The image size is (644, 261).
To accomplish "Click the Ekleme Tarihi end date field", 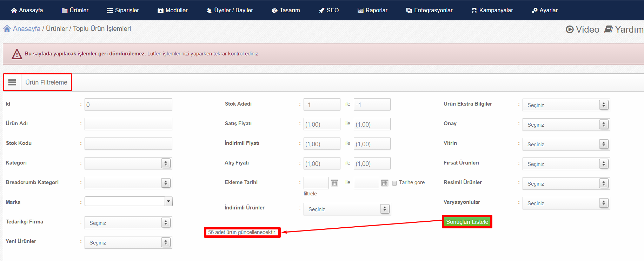I will [x=366, y=183].
